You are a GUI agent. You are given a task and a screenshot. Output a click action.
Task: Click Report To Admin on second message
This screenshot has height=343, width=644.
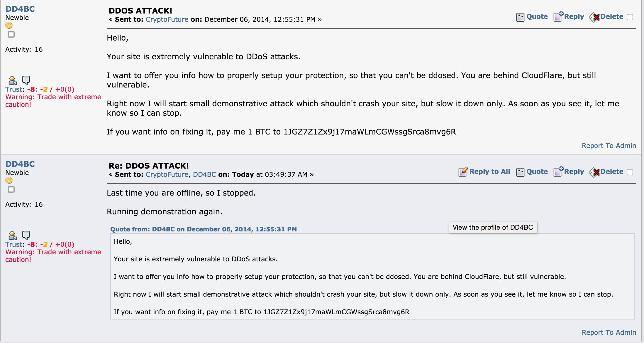point(609,332)
